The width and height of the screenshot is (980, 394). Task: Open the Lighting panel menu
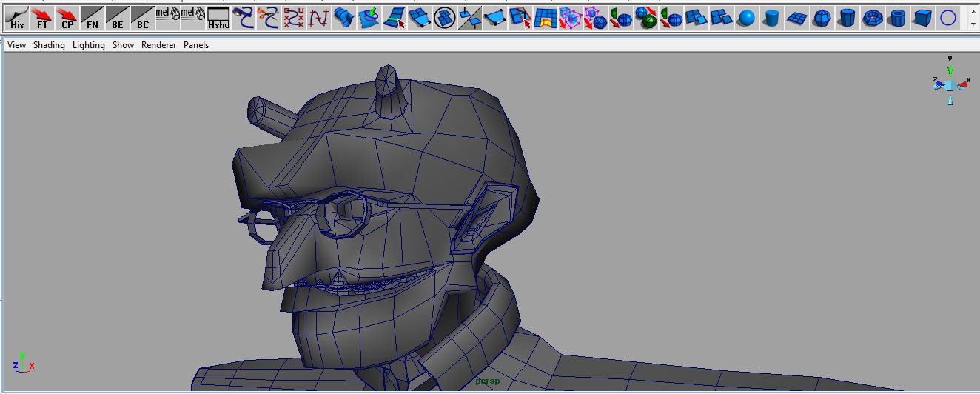(89, 45)
